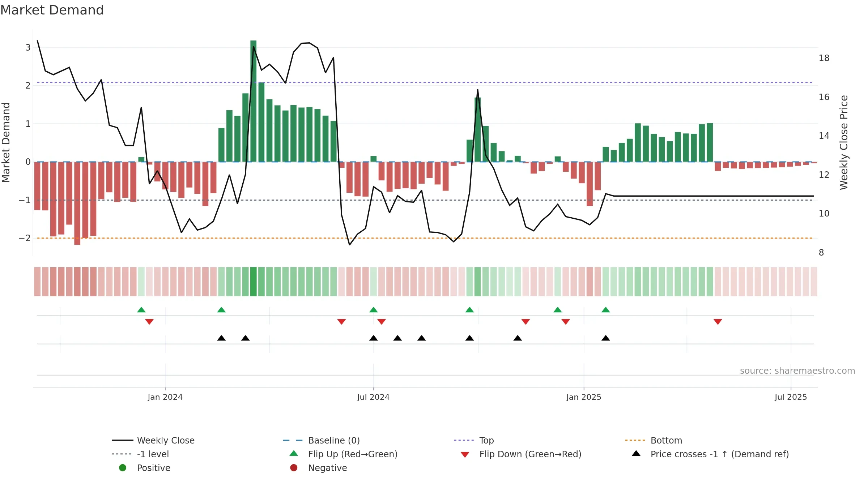Toggle the Positive legend entry

tap(145, 468)
